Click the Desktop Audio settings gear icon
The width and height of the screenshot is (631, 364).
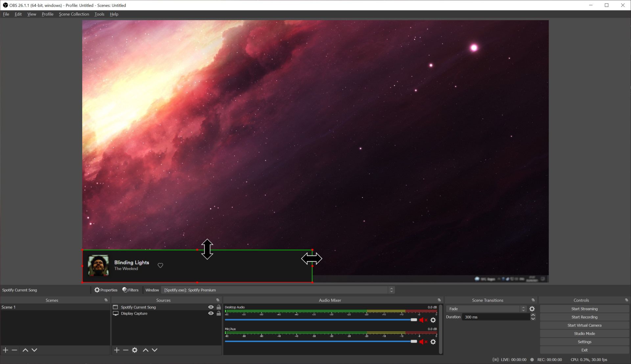(x=433, y=320)
